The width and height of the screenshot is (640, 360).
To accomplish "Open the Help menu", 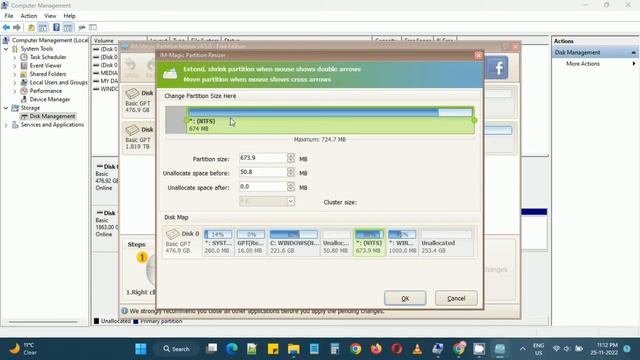I will (x=69, y=16).
